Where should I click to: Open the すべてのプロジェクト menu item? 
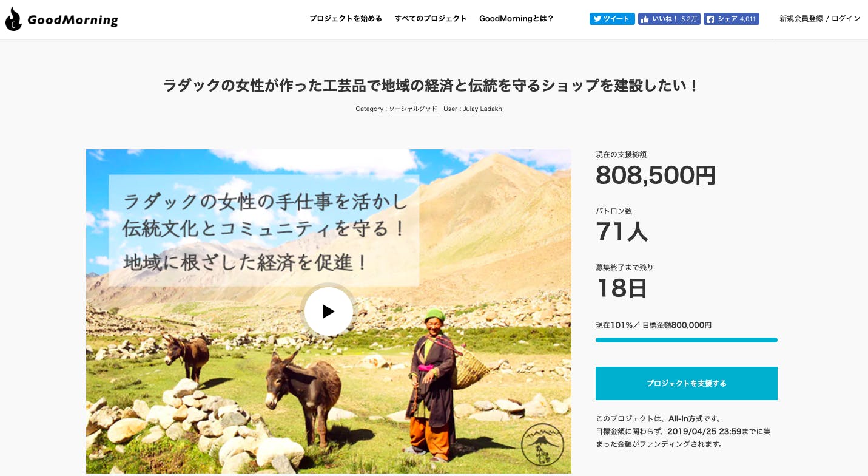(x=431, y=19)
